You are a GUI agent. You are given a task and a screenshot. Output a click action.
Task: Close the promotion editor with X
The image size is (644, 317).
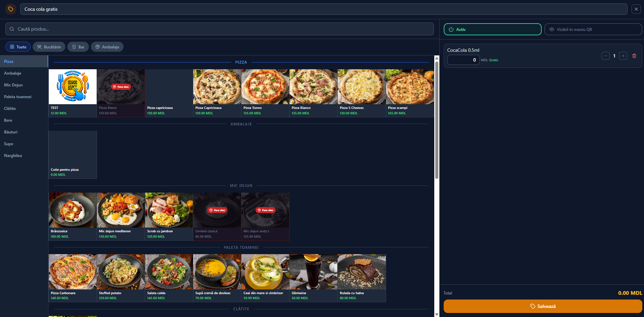pyautogui.click(x=636, y=9)
